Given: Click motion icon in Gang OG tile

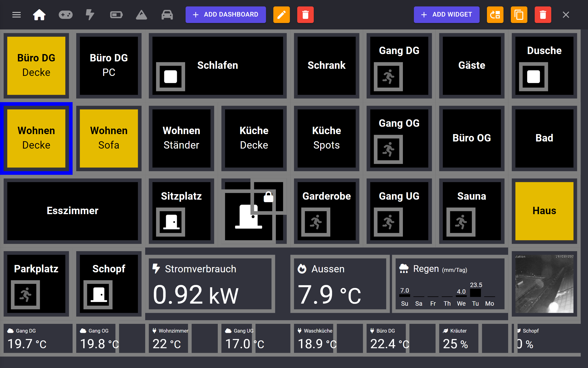Looking at the screenshot, I should [388, 149].
